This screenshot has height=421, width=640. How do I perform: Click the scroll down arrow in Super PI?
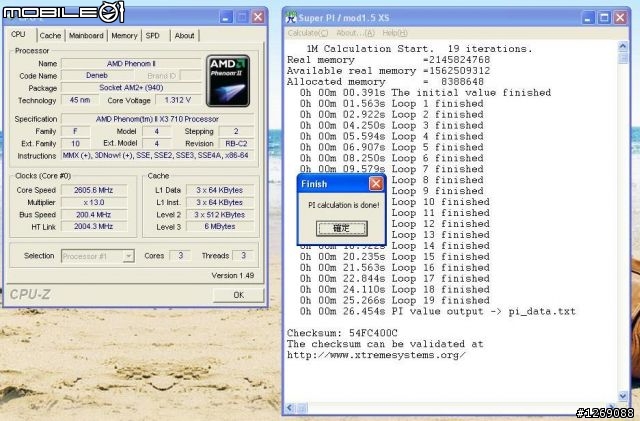coord(623,395)
